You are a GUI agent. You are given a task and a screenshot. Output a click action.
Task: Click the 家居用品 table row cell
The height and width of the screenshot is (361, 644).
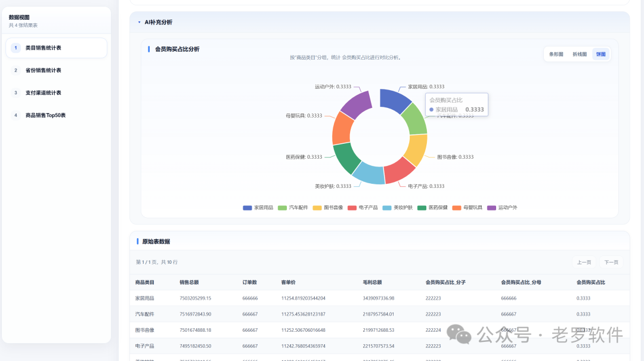[x=144, y=298]
